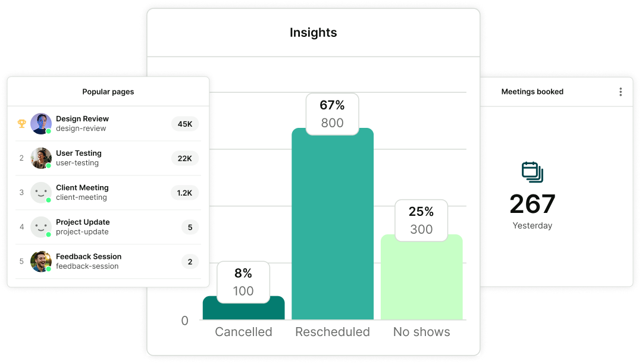Select the Design Review profile avatar

(x=40, y=124)
